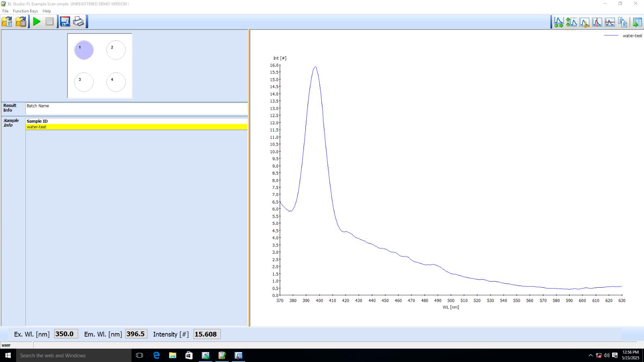
Task: Click the open file folder icon
Action: tap(7, 22)
